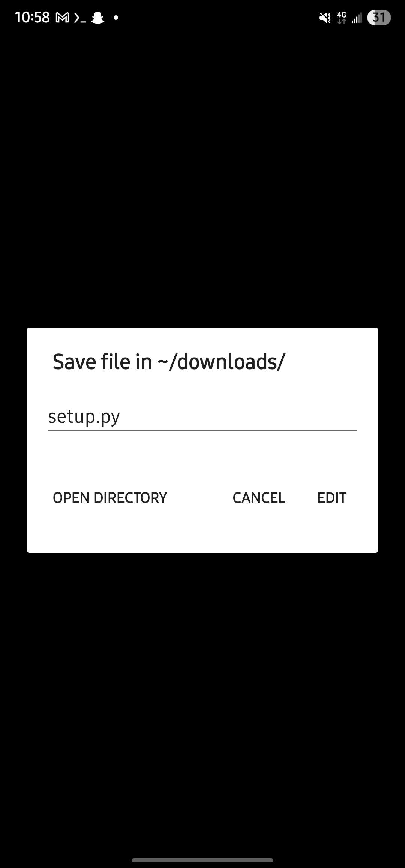Tap the battery level 31 indicator
The height and width of the screenshot is (868, 405).
point(379,18)
